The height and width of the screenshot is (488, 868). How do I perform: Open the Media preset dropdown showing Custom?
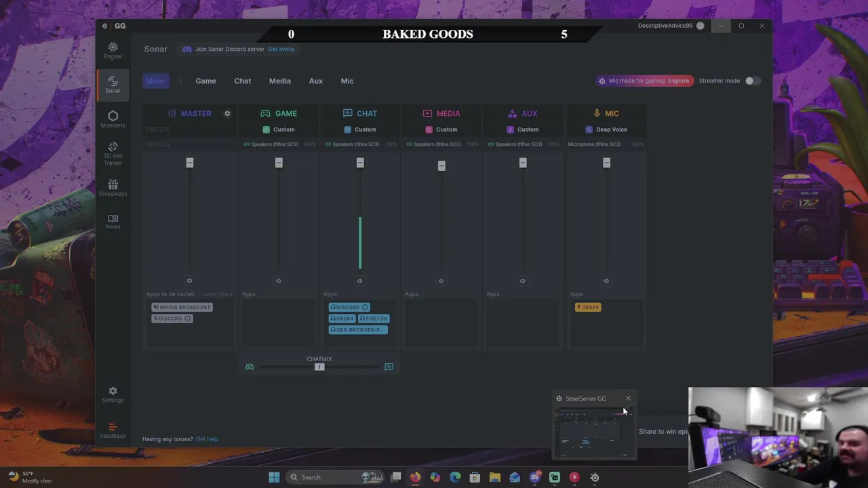pyautogui.click(x=441, y=129)
